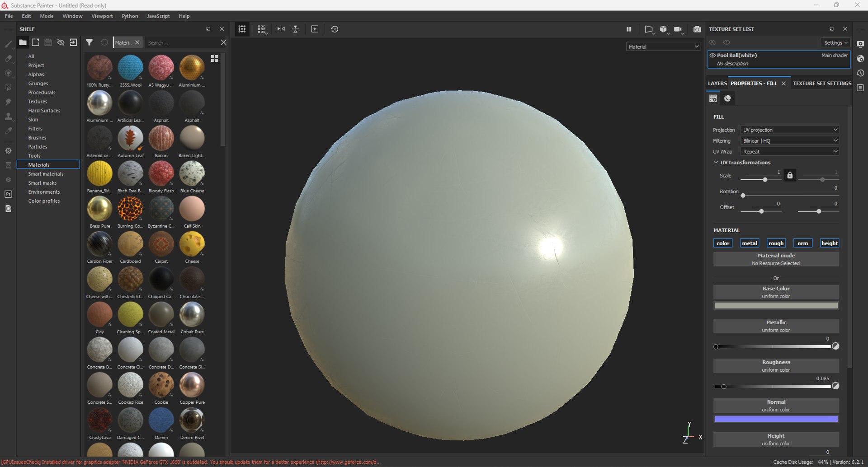Toggle the metal channel button
This screenshot has height=467, width=868.
749,243
